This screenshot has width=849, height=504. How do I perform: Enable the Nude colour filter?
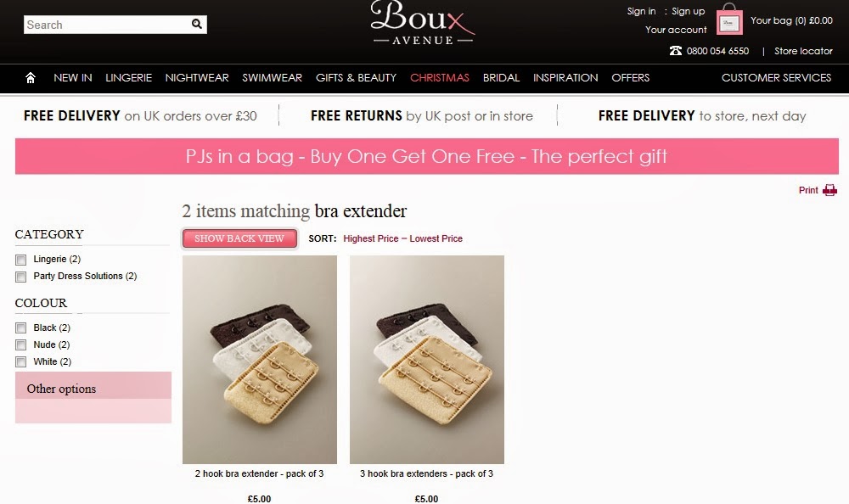tap(21, 344)
